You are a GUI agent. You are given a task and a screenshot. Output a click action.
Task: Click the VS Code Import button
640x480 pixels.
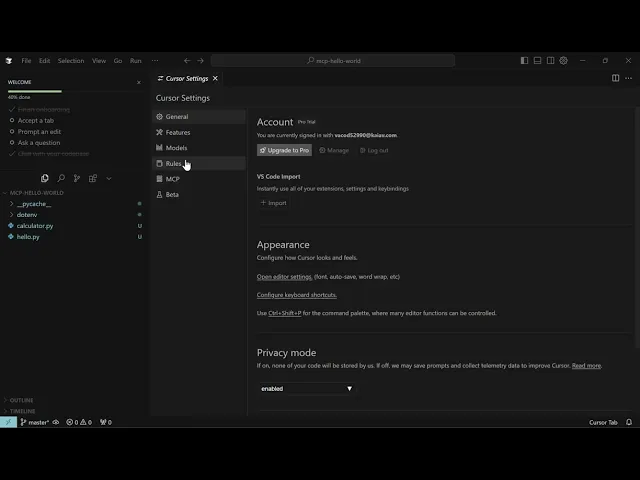tap(273, 203)
